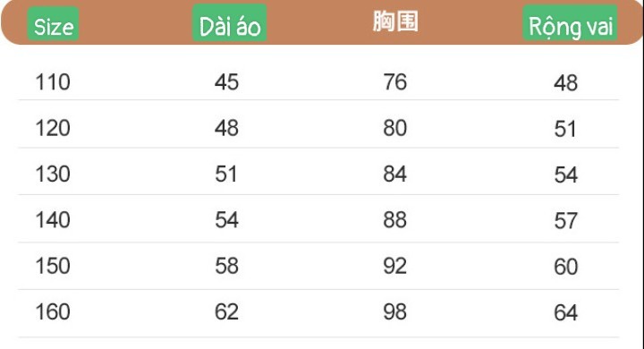The width and height of the screenshot is (644, 349).
Task: Click the Dài áo value 62
Action: [226, 312]
